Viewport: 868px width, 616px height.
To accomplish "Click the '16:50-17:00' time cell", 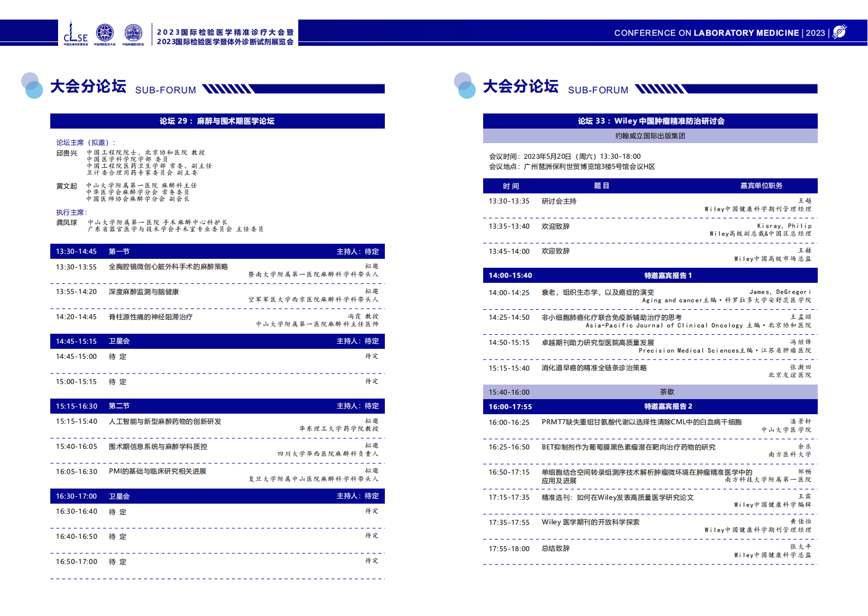I will click(x=77, y=562).
